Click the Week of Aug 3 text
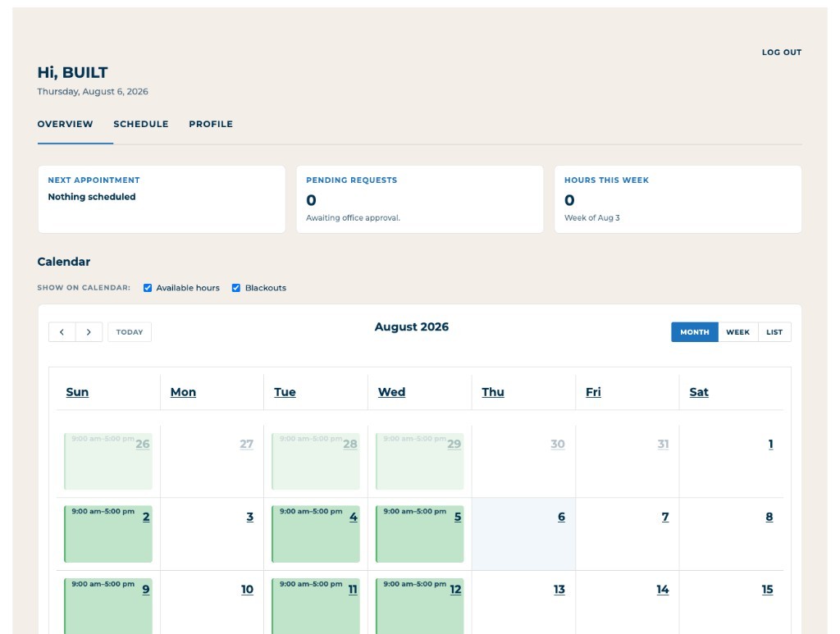This screenshot has height=634, width=840. tap(592, 218)
